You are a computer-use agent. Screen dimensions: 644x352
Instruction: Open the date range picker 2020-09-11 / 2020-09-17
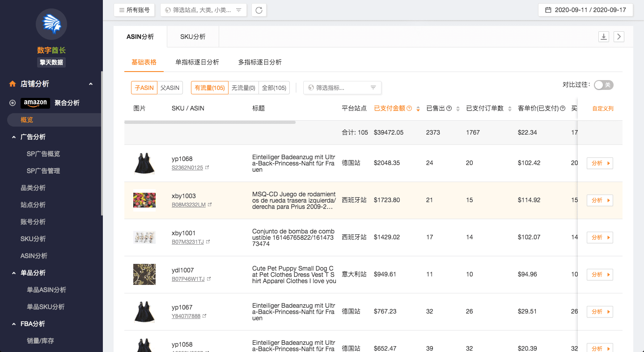pos(585,10)
